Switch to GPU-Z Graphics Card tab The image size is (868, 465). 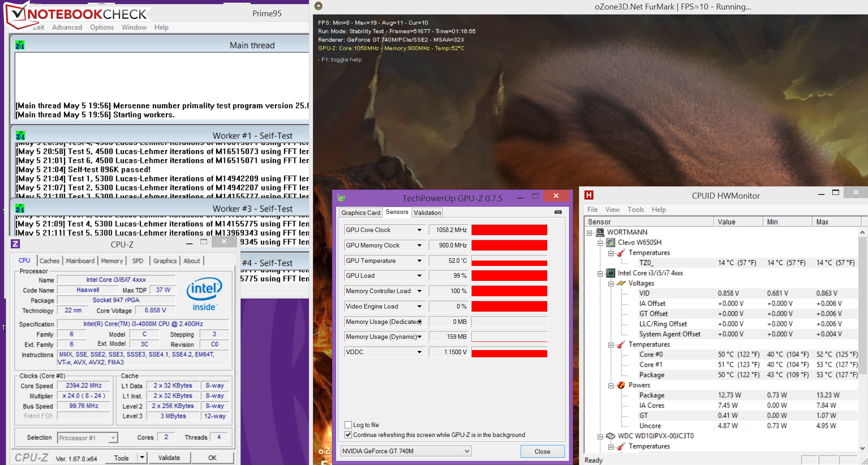pos(360,213)
